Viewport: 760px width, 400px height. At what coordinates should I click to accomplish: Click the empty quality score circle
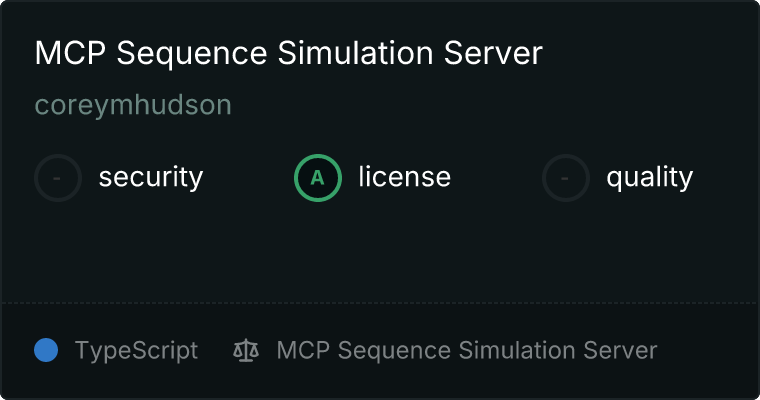point(566,178)
